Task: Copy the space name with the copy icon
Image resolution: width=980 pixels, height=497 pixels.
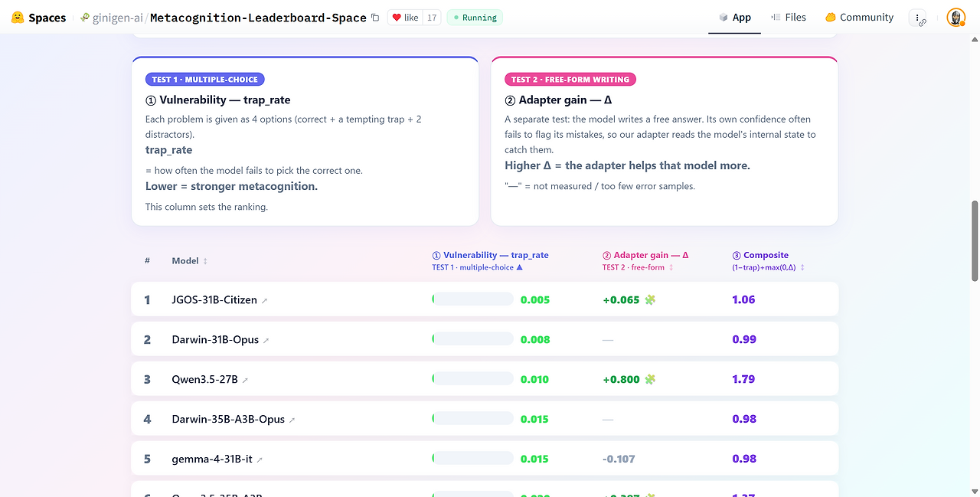Action: pos(375,18)
